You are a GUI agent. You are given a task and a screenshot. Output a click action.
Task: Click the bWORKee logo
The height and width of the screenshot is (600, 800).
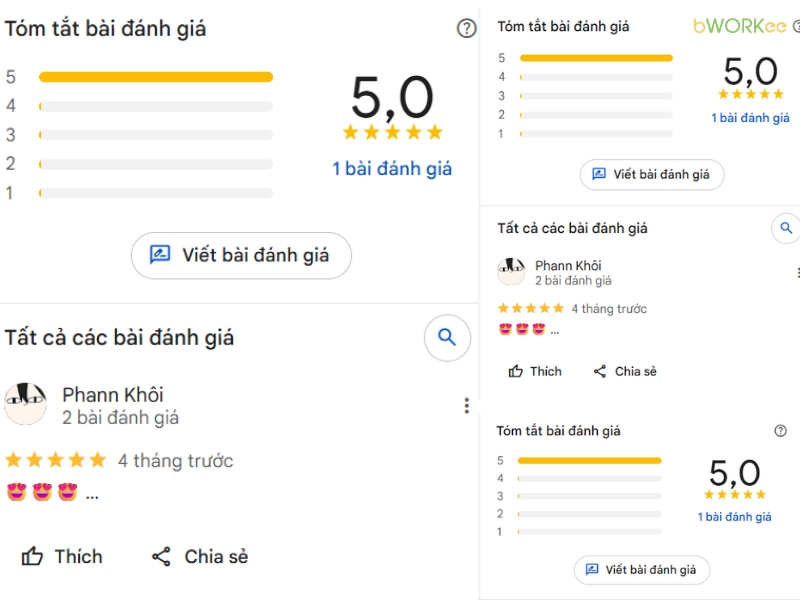[740, 26]
